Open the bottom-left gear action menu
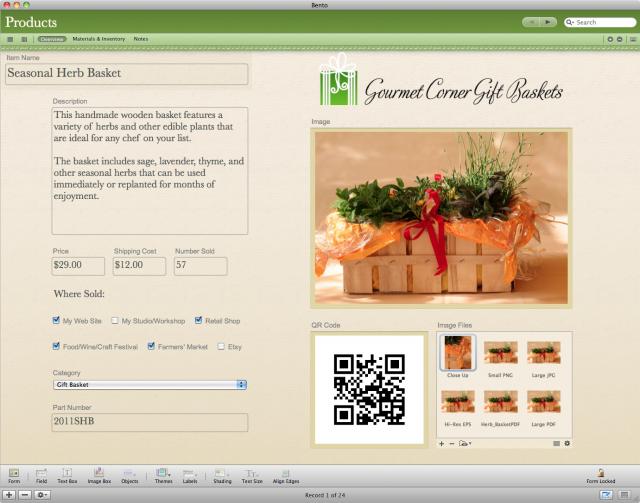 pos(42,495)
